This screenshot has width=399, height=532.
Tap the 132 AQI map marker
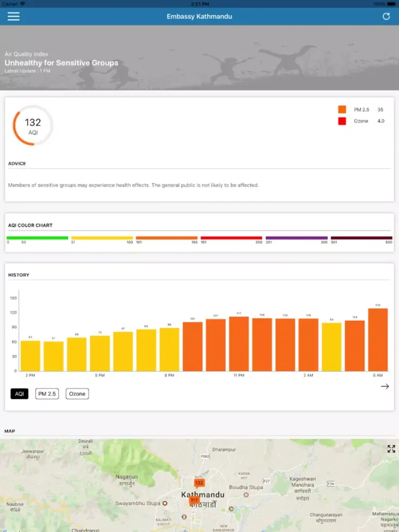click(199, 483)
